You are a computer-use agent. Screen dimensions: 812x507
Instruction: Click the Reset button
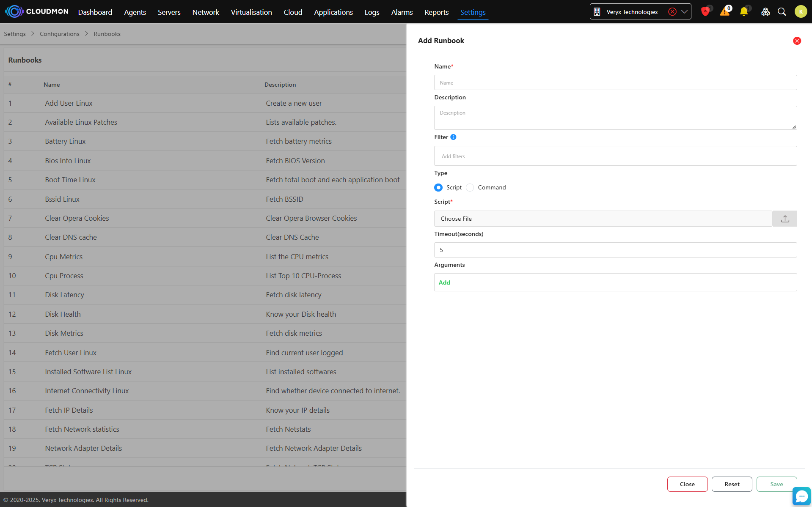[732, 484]
